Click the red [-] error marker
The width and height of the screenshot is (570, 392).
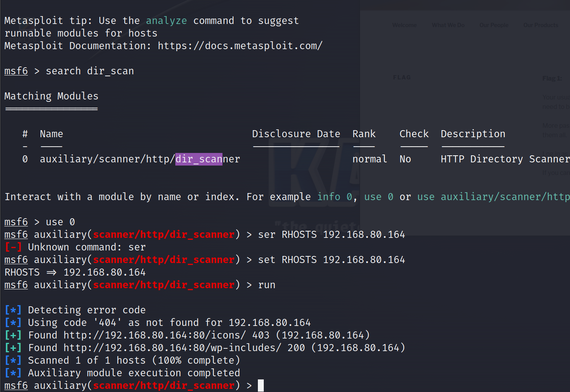[x=13, y=247]
